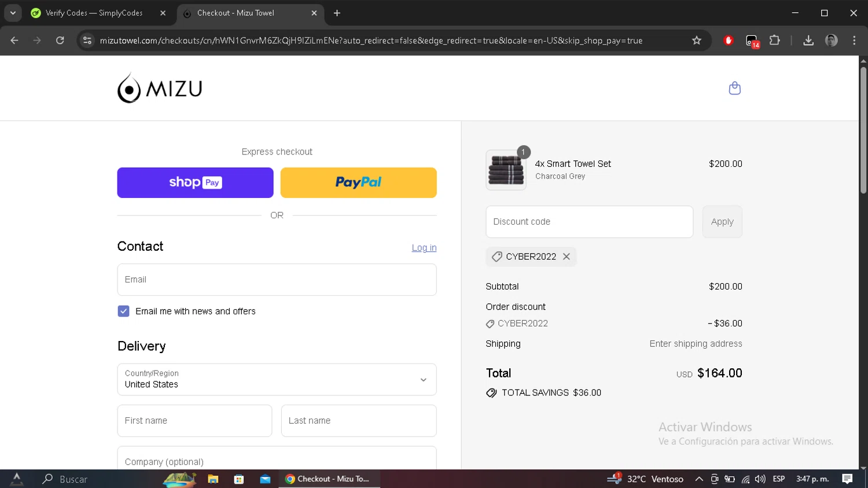
Task: Open the battery tray icon
Action: pos(730,479)
